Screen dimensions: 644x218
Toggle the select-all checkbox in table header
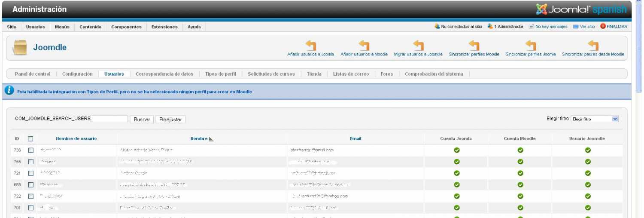30,139
